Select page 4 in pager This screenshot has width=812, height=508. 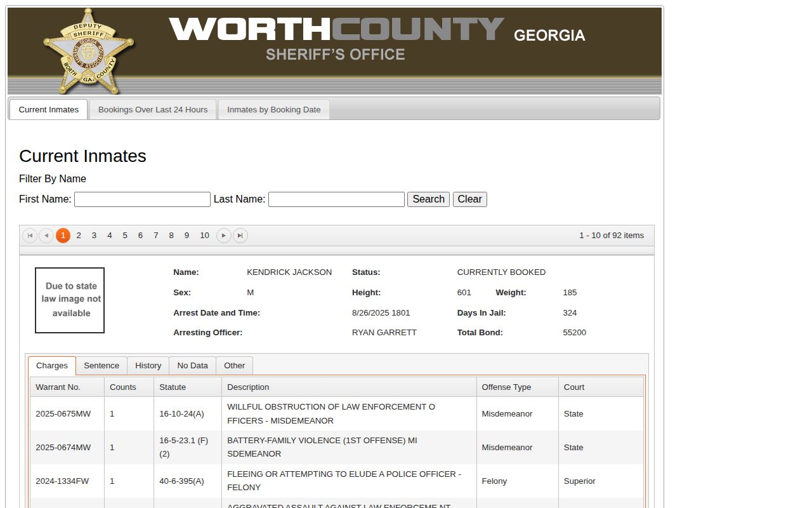pos(109,236)
